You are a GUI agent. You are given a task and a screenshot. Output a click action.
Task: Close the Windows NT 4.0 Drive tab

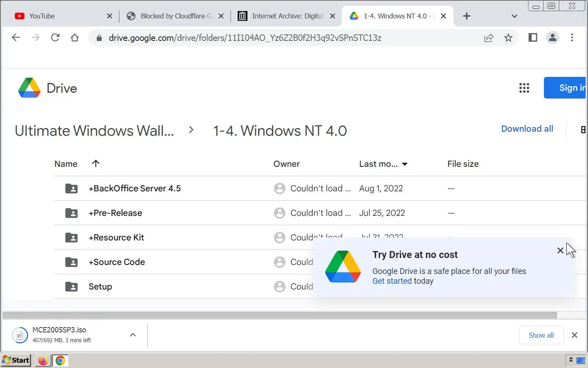443,16
